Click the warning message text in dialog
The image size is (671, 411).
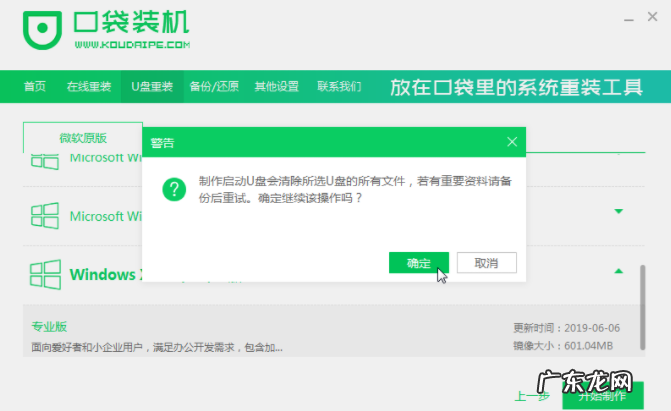click(355, 190)
